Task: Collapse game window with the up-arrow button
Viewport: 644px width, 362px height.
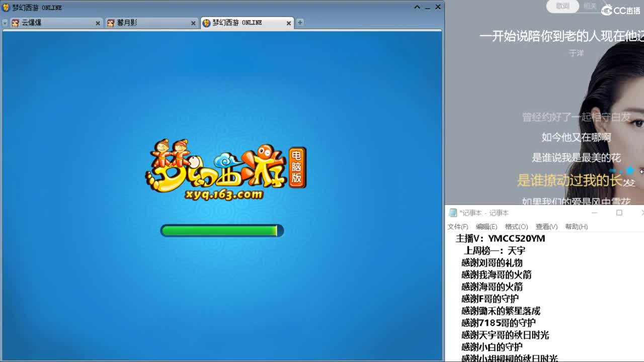Action: 417,7
